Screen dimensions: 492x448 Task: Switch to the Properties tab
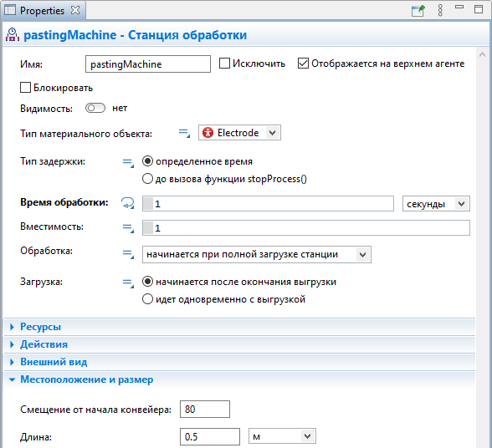42,10
